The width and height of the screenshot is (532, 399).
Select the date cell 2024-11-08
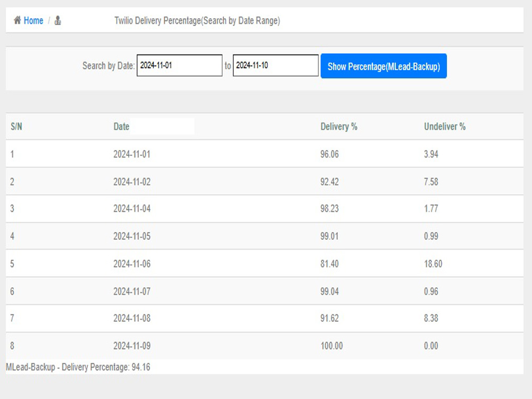131,318
